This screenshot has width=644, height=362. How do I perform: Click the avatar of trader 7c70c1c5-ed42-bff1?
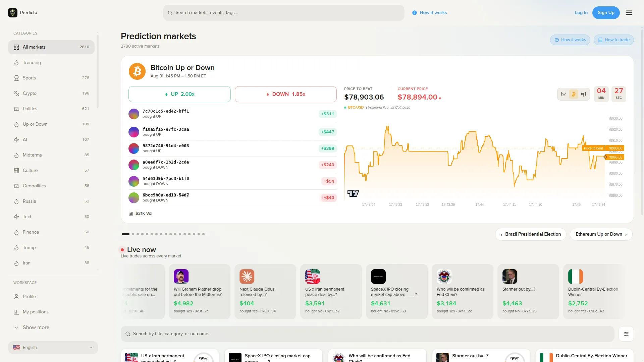click(x=134, y=114)
